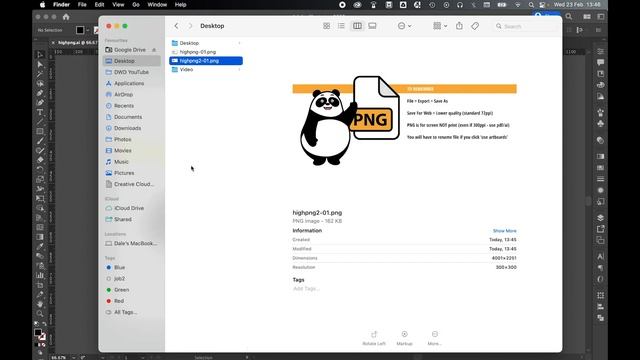Click the Finder edit tags icon
Viewport: 640px width, 360px height.
click(x=475, y=26)
